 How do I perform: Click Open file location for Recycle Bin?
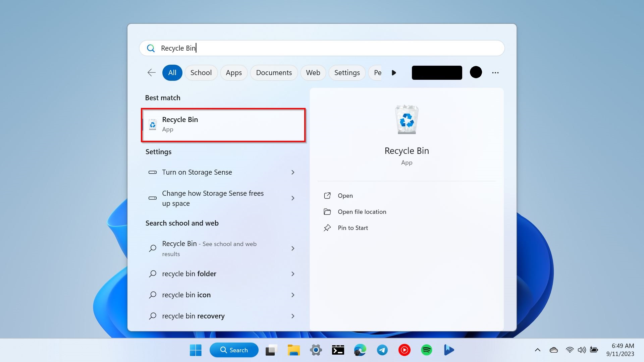361,211
